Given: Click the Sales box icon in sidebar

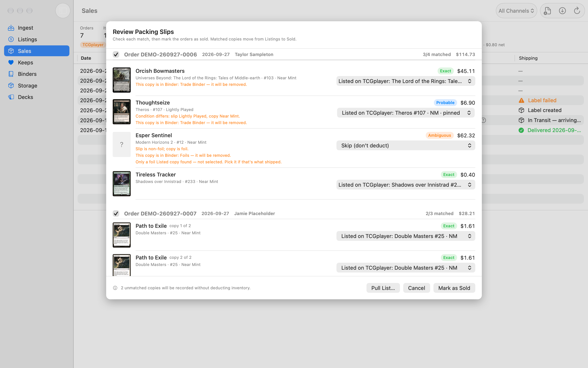Looking at the screenshot, I should [x=11, y=51].
